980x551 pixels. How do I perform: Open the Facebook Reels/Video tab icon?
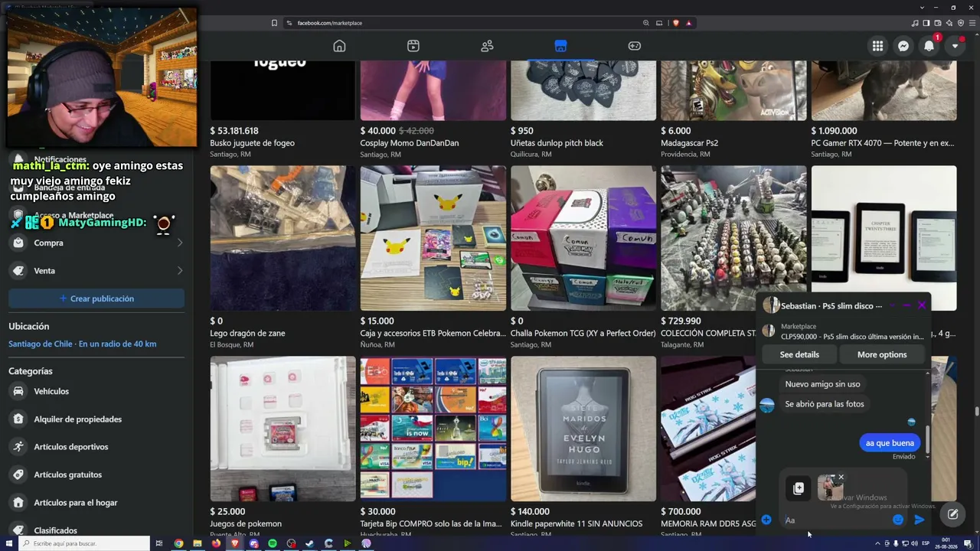(413, 46)
